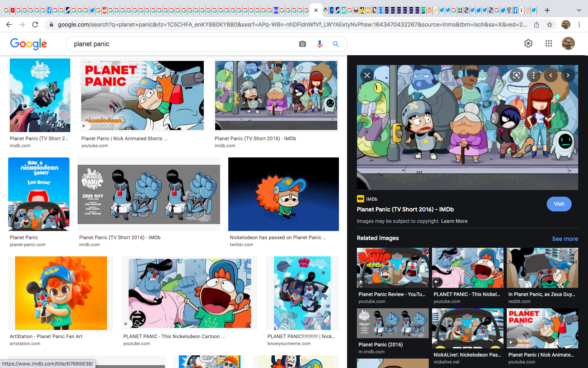
Task: Open the large preview image
Action: coord(468,127)
